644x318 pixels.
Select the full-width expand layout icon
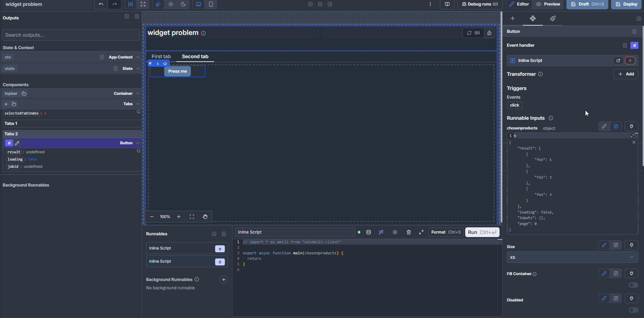pos(143,4)
